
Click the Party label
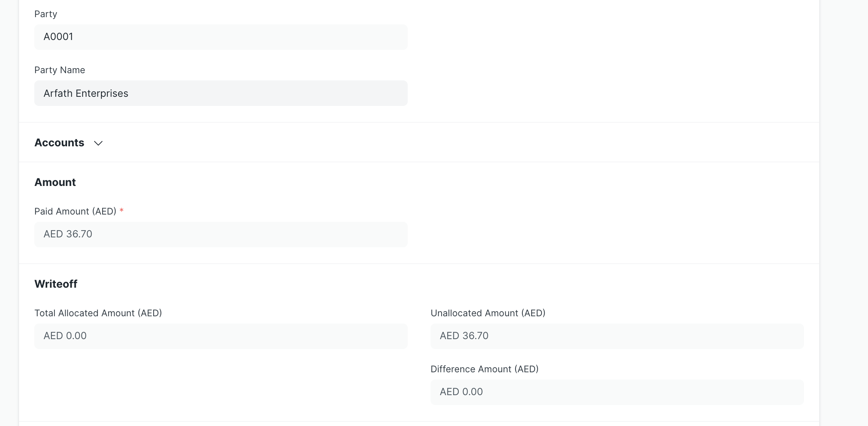click(x=46, y=14)
